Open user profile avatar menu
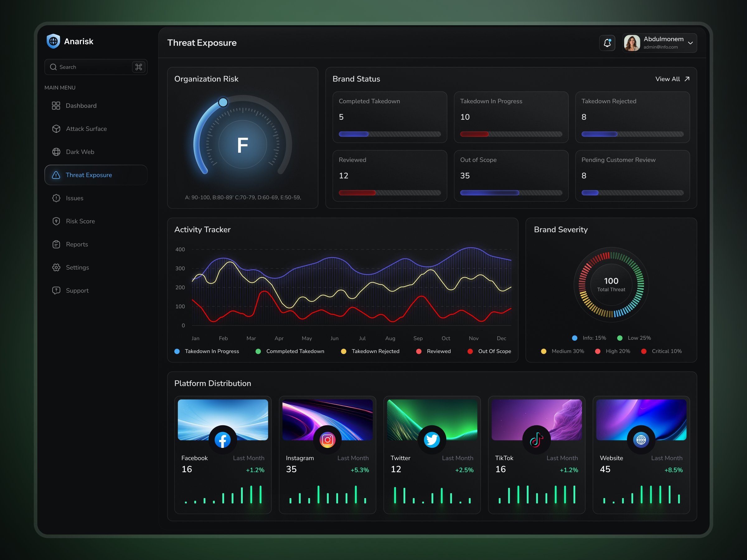This screenshot has width=747, height=560. (632, 43)
